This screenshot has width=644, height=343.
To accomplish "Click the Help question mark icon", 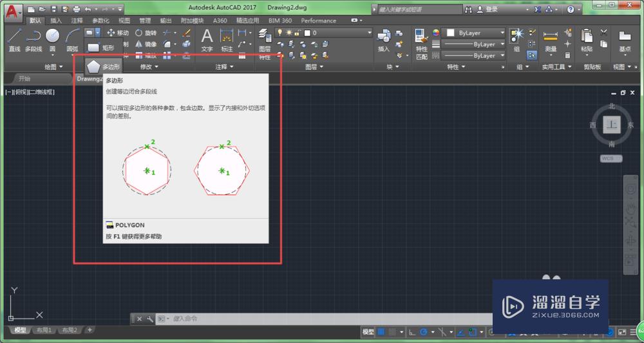I will pyautogui.click(x=571, y=9).
